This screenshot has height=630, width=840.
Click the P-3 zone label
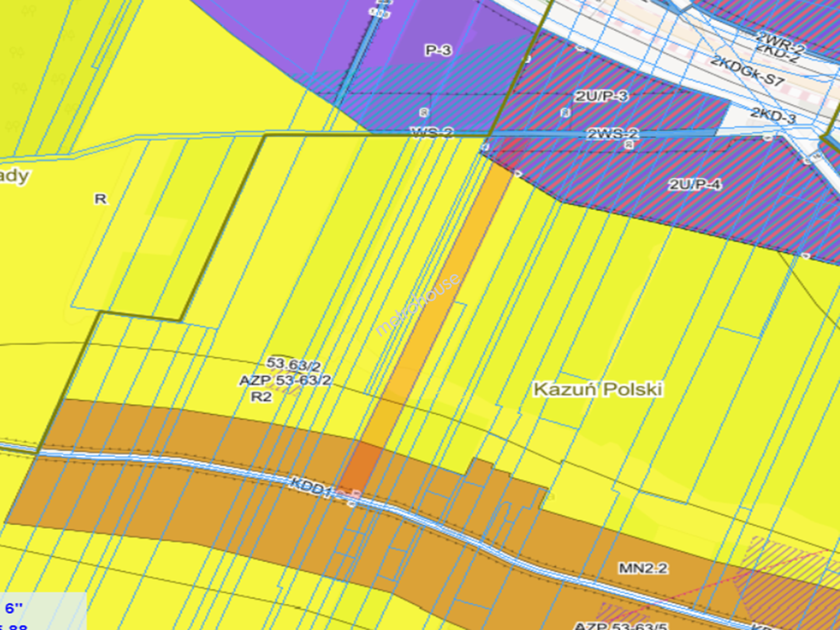point(437,51)
